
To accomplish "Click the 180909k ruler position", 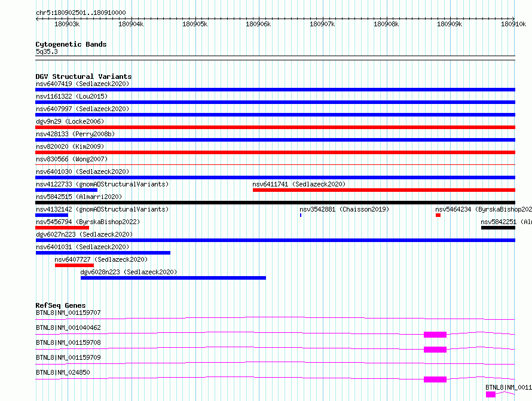I will pos(450,24).
